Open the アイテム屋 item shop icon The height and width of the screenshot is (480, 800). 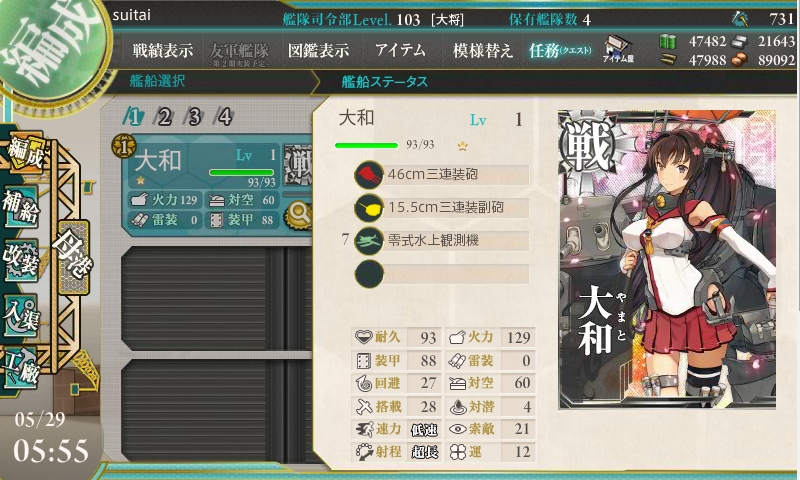(618, 49)
